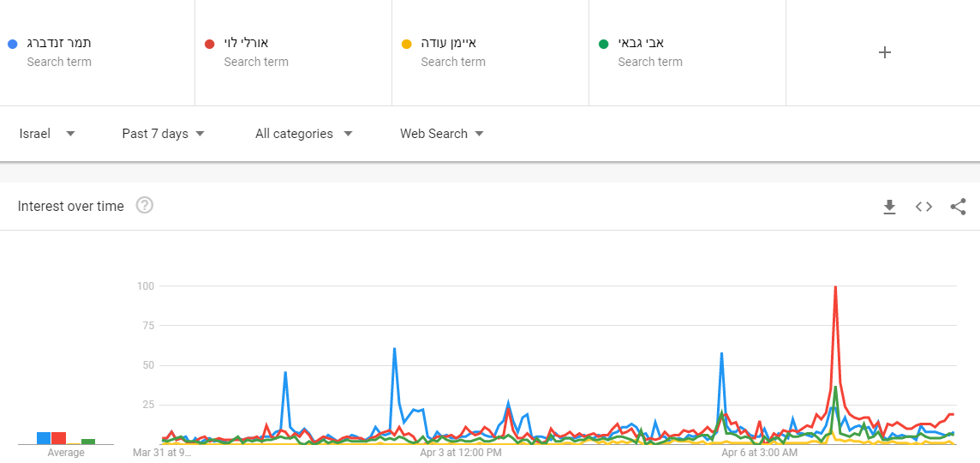Open the help icon beside Interest over time
This screenshot has height=463, width=980.
pyautogui.click(x=145, y=206)
